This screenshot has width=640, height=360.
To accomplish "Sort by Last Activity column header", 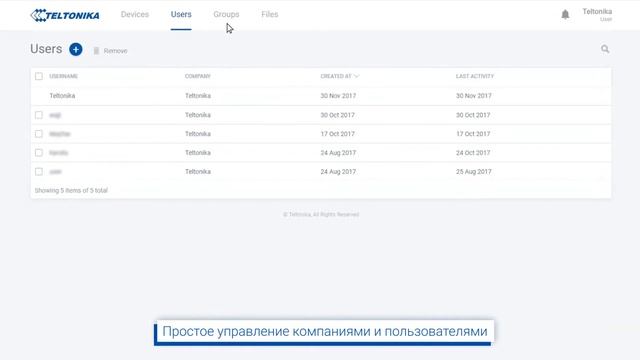I will click(x=475, y=76).
